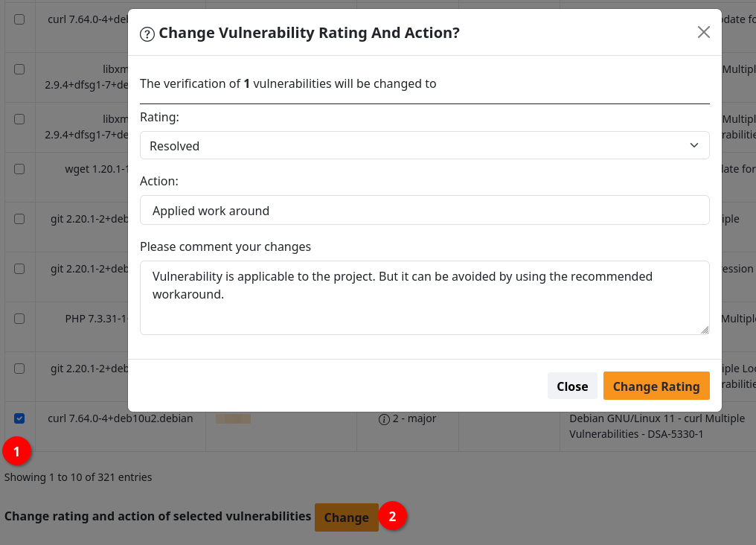Check the PHP 7.3.31 row checkbox
Image resolution: width=756 pixels, height=545 pixels.
(19, 319)
